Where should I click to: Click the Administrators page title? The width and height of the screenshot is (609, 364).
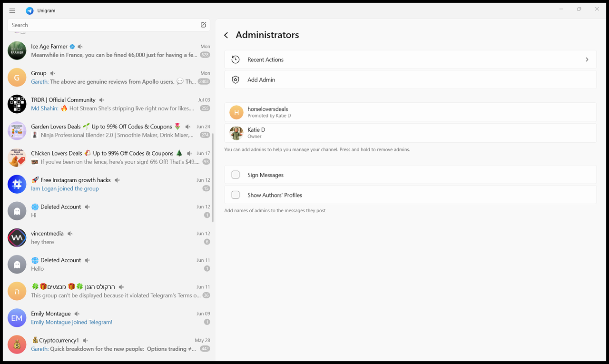267,35
